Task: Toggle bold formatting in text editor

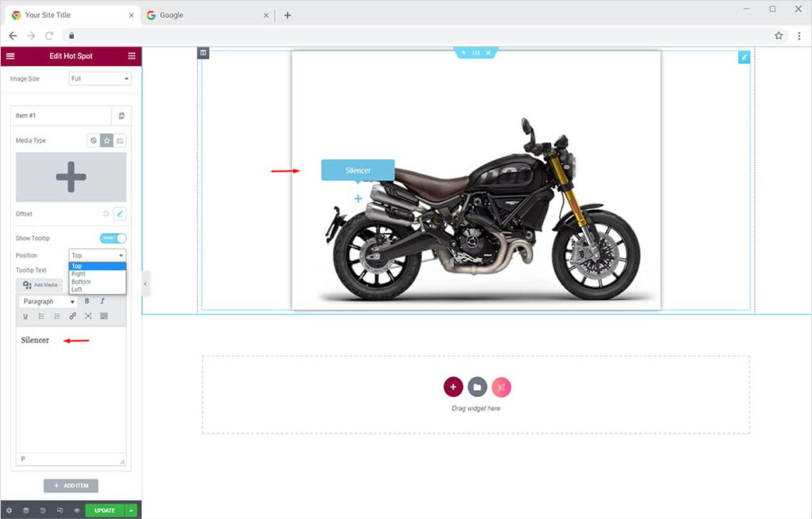Action: tap(86, 302)
